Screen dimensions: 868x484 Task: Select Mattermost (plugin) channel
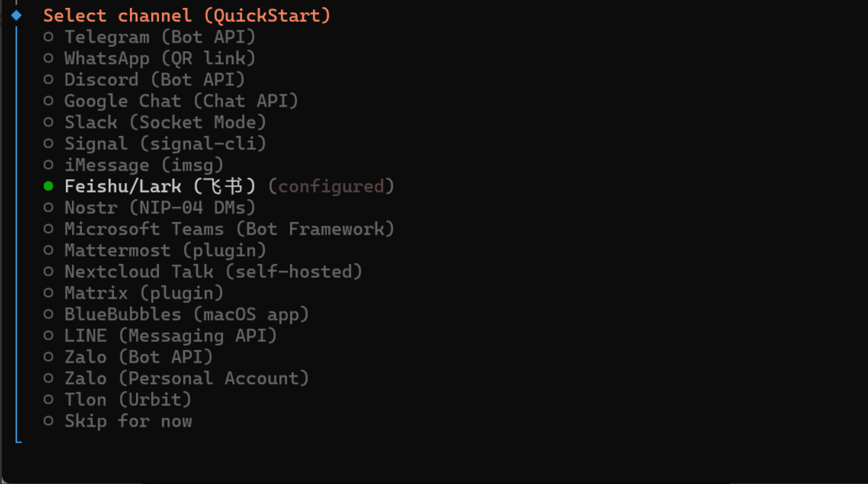tap(165, 251)
